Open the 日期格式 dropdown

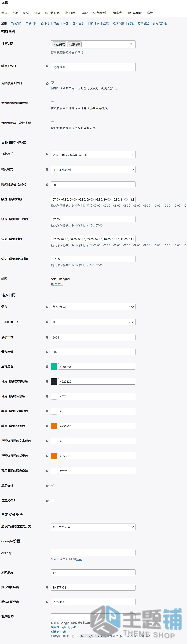point(93,155)
